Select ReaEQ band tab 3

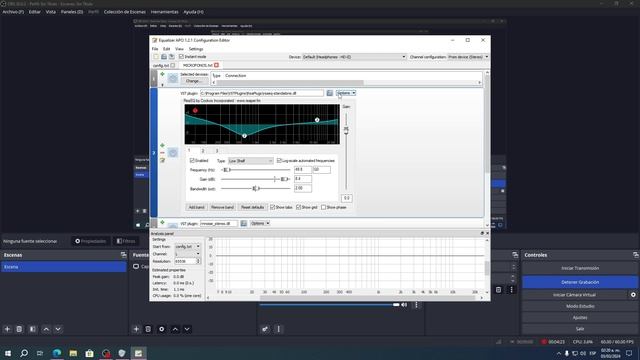pyautogui.click(x=217, y=151)
